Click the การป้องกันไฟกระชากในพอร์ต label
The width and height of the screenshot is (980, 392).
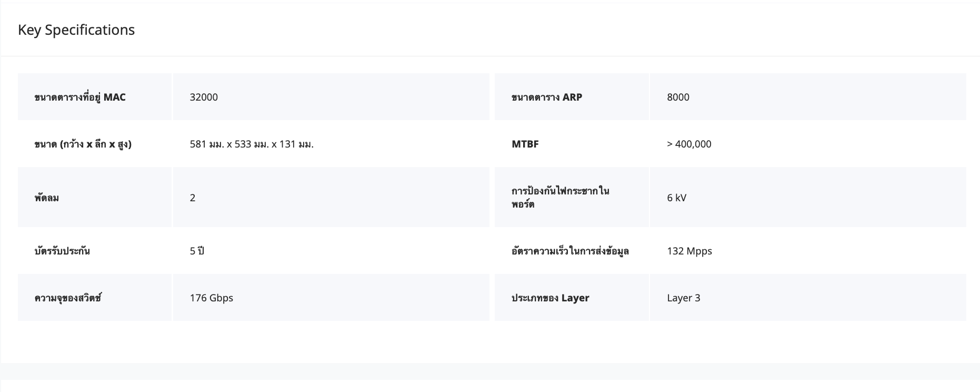[x=560, y=197]
